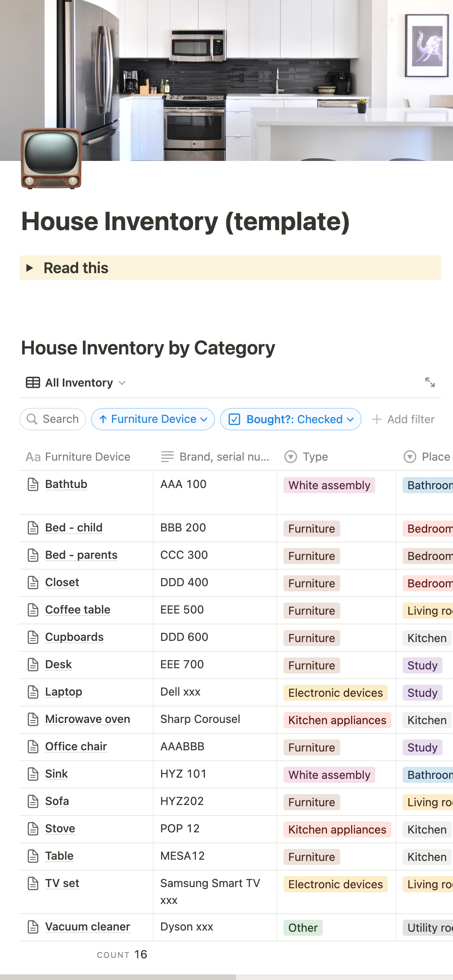Screen dimensions: 453x980
Task: Click the plus icon for Add filter
Action: click(377, 419)
